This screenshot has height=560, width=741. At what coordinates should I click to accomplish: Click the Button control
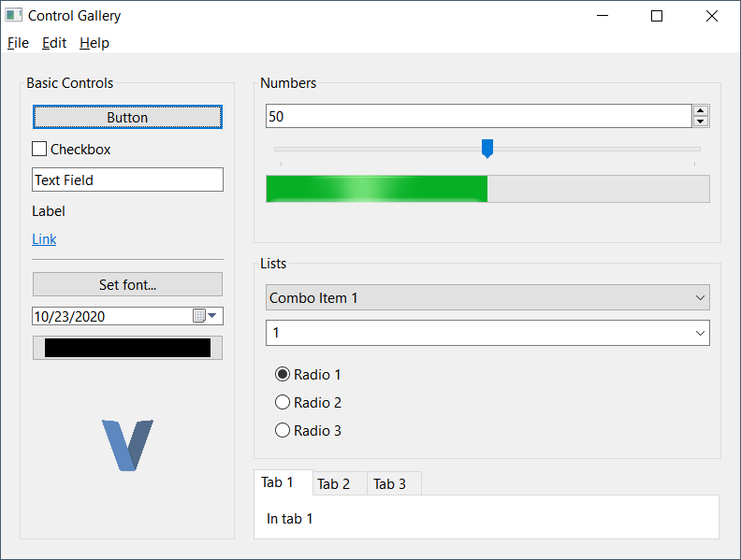point(127,117)
